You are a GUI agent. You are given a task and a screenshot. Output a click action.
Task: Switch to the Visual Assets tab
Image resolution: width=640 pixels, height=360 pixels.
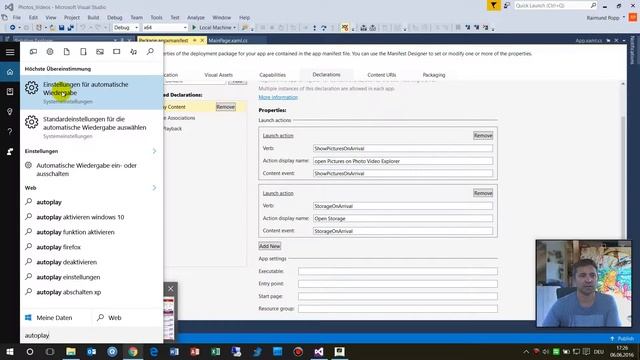point(218,75)
